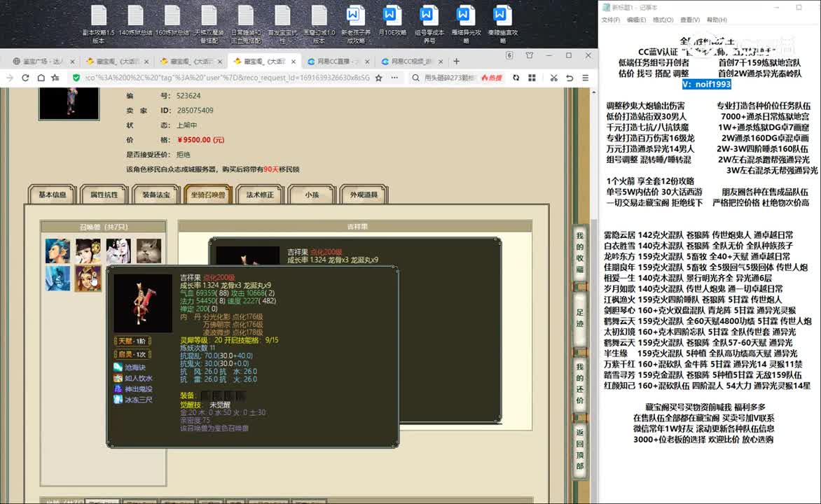
Task: Click the undo arrow toolbar icon
Action: pos(570,78)
